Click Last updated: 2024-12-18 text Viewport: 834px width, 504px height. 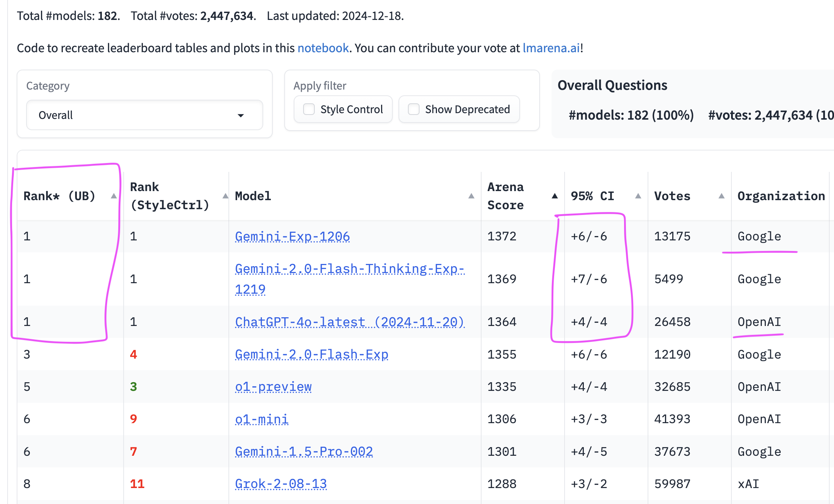335,16
